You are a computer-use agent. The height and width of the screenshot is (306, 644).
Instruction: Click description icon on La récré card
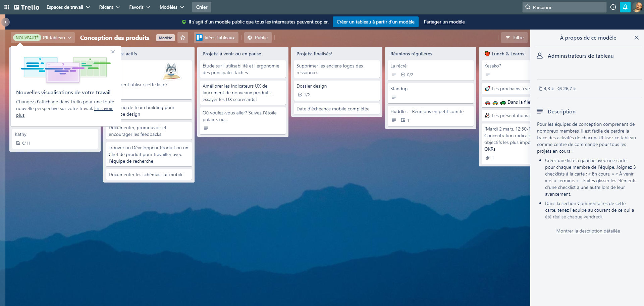394,74
